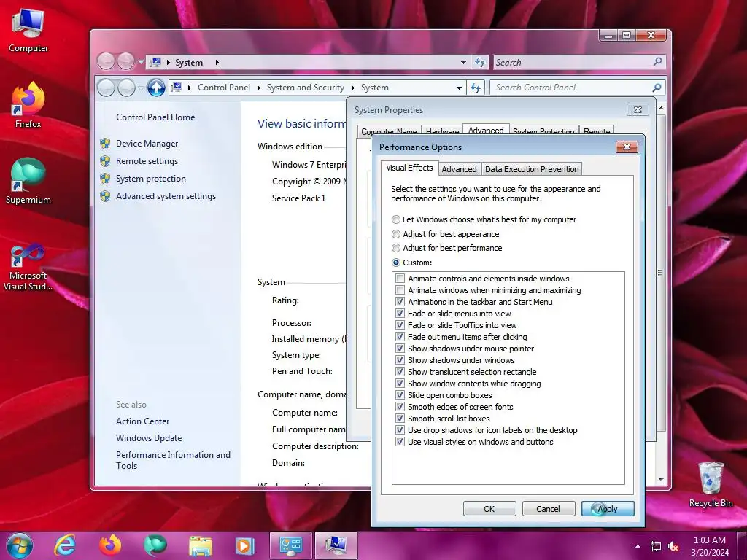Select the Custom radio option

(396, 262)
